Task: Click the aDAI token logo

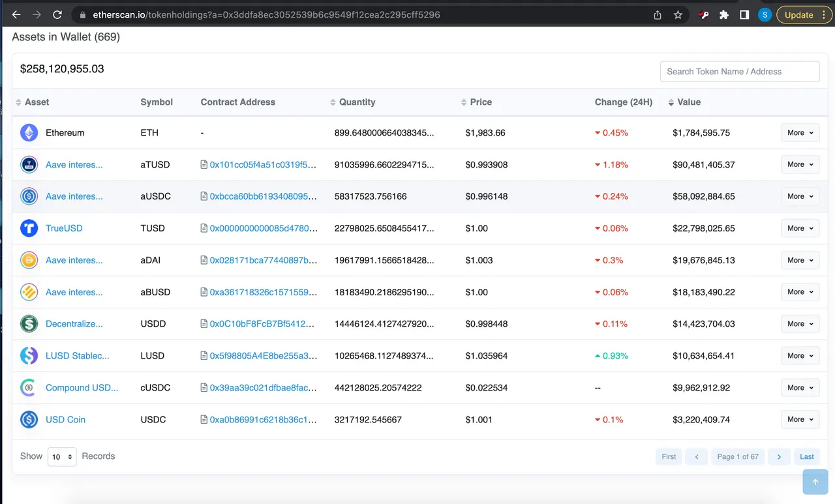Action: click(x=29, y=260)
